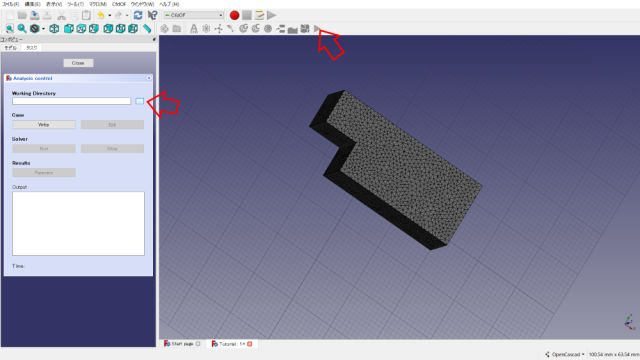Click the CfdOF initialise fields axis icon
This screenshot has width=640, height=360.
[x=219, y=29]
